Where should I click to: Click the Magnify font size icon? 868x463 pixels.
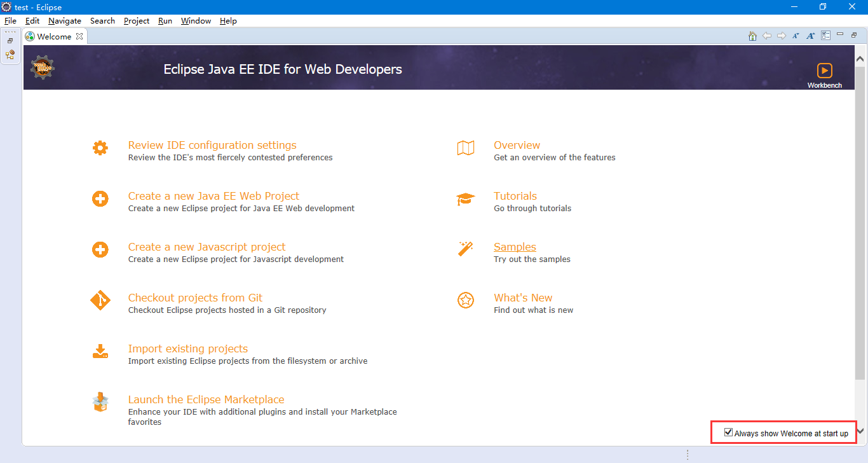pyautogui.click(x=810, y=36)
